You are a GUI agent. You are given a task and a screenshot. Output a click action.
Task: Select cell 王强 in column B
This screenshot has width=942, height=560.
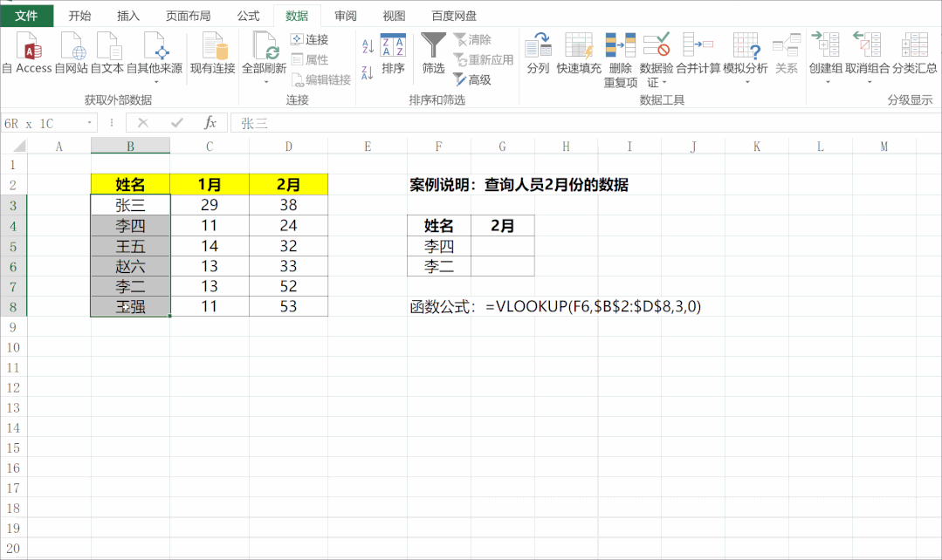[130, 307]
